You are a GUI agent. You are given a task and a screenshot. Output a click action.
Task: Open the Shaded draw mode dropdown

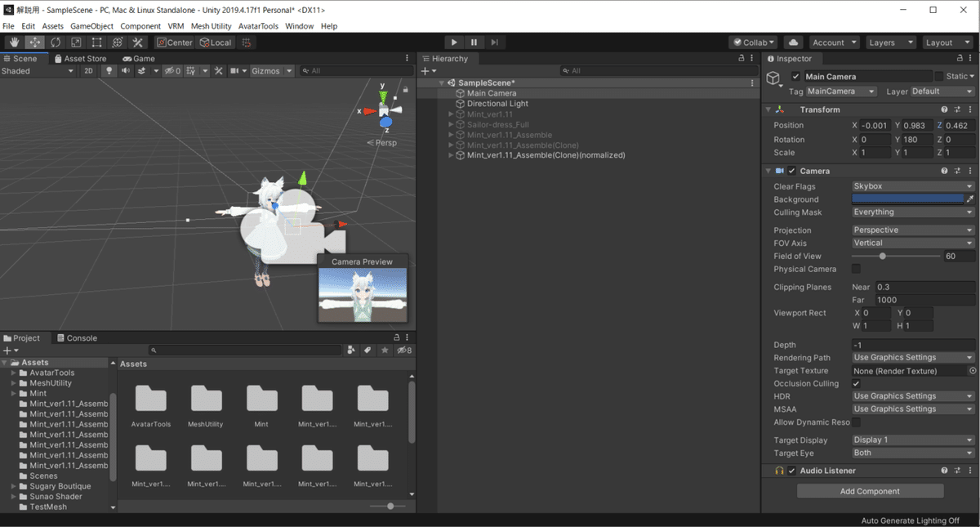[x=38, y=71]
